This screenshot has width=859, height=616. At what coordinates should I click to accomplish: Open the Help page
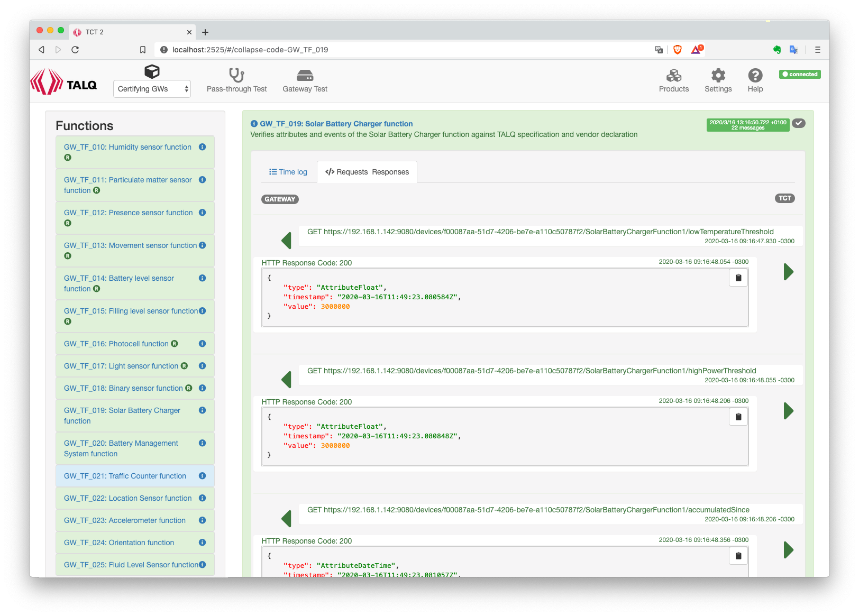[x=755, y=80]
